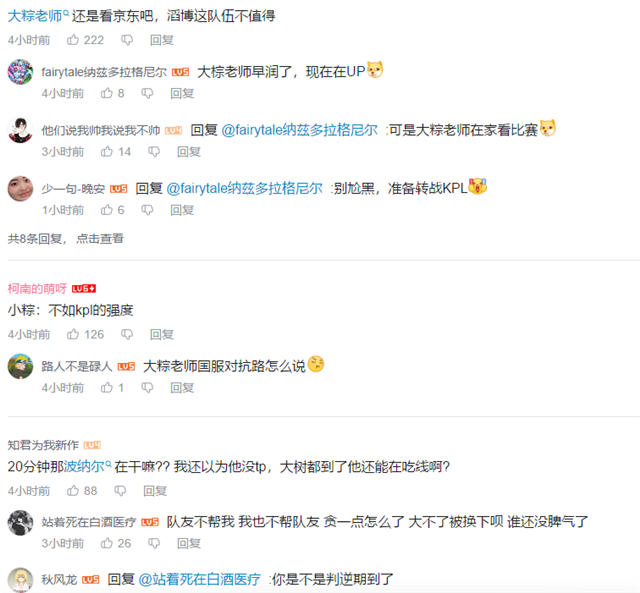Reply to 知君为我新作's comment
640x593 pixels.
click(x=155, y=491)
